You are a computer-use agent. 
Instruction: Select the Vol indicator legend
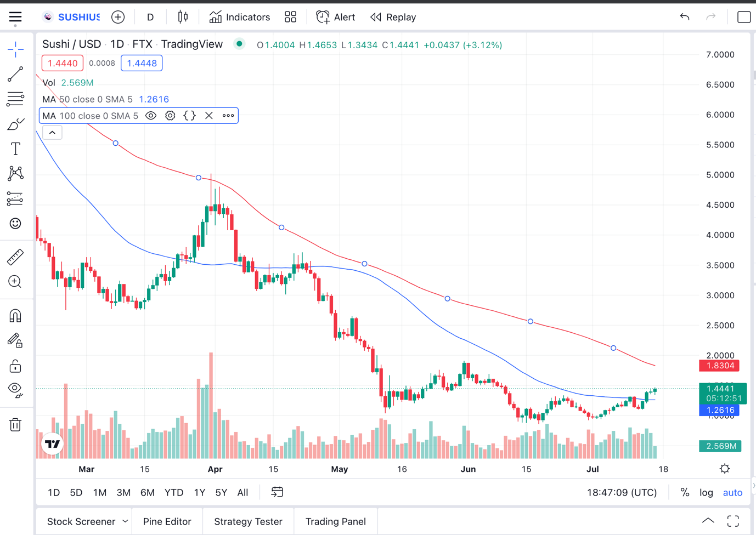click(x=68, y=83)
